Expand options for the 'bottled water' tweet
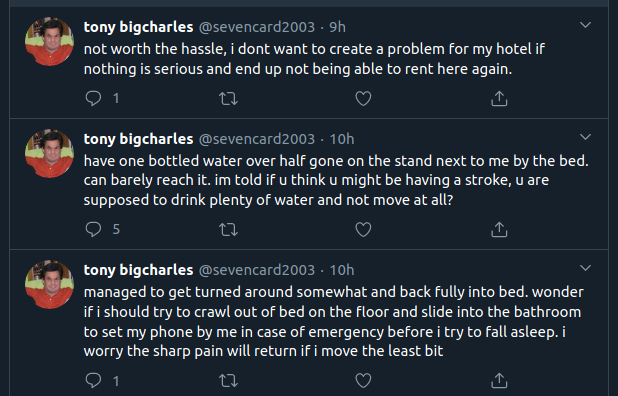Viewport: 618px width, 396px height. [585, 137]
